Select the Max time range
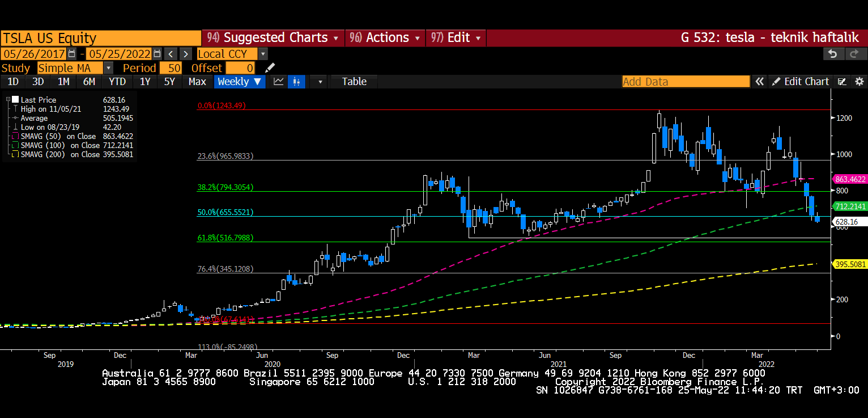Screen dimensions: 868x418 click(x=197, y=82)
